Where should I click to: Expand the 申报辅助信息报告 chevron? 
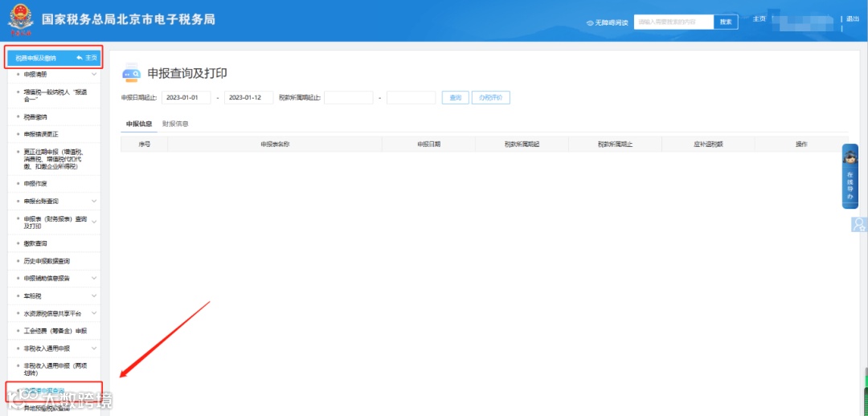[x=94, y=278]
